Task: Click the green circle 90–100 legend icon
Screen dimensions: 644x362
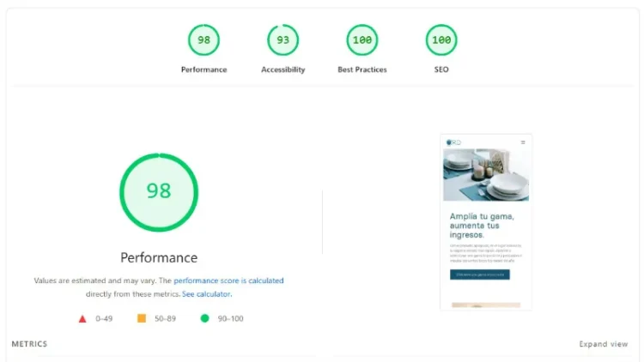Action: coord(204,318)
